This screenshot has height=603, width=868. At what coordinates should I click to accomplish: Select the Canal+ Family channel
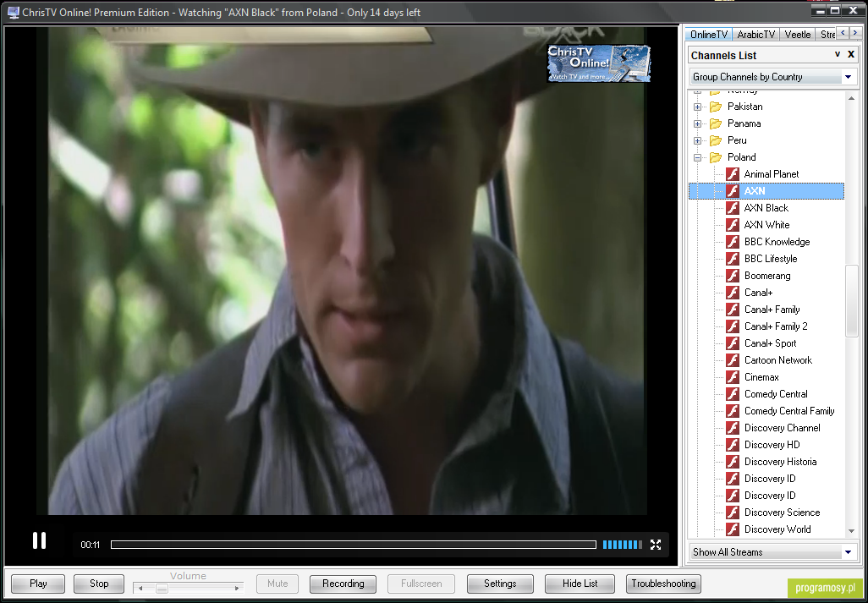[x=772, y=310]
